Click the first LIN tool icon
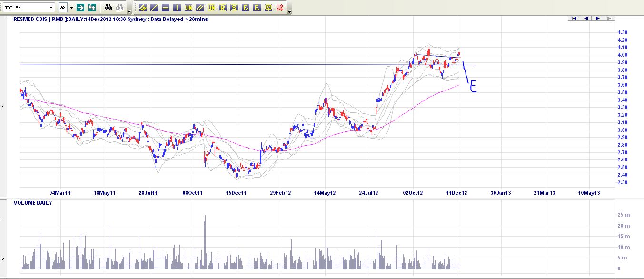Viewport: 644px width, 279px height. [188, 8]
